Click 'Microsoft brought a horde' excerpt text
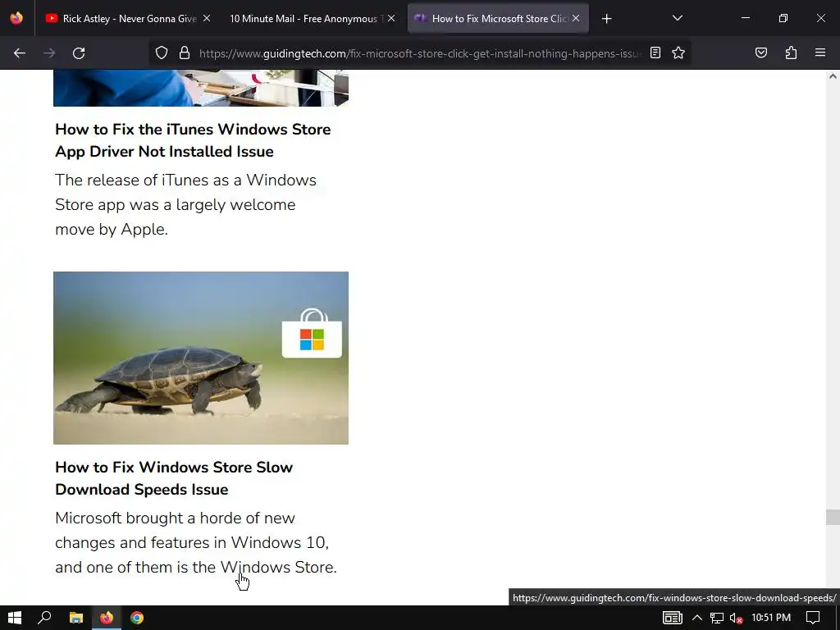 (196, 543)
